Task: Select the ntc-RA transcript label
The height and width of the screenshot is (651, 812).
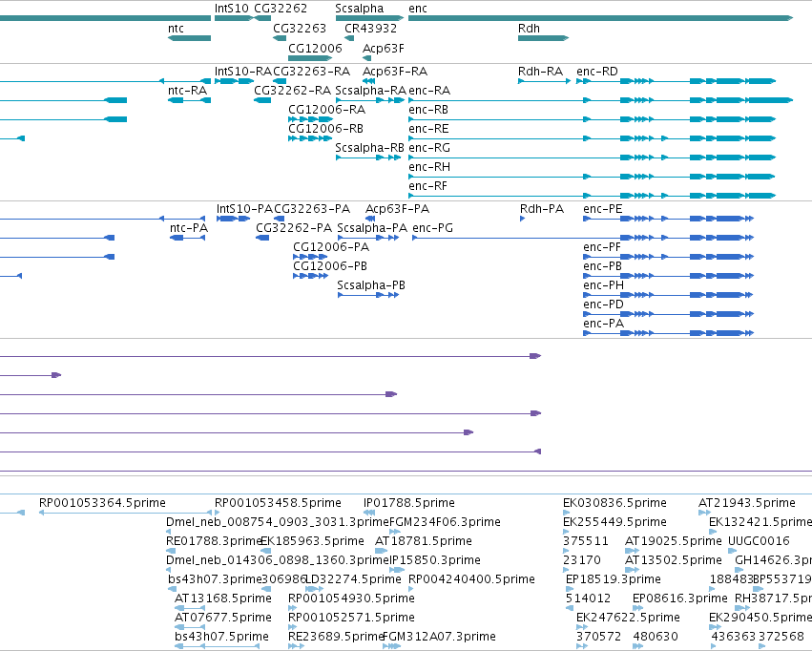Action: coord(187,91)
